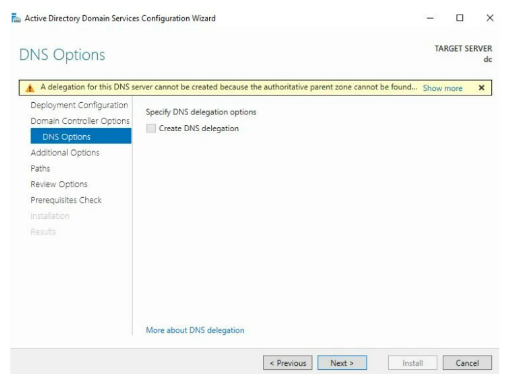Open More about DNS delegation link
The width and height of the screenshot is (506, 379).
coord(195,330)
